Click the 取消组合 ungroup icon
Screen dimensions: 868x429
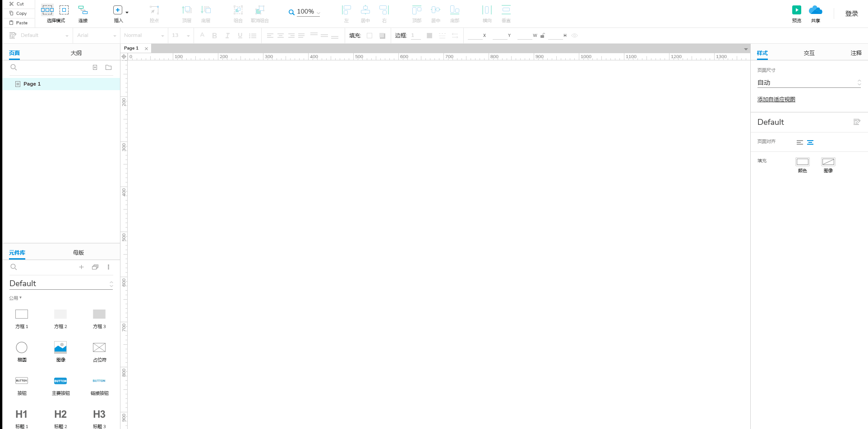click(260, 10)
